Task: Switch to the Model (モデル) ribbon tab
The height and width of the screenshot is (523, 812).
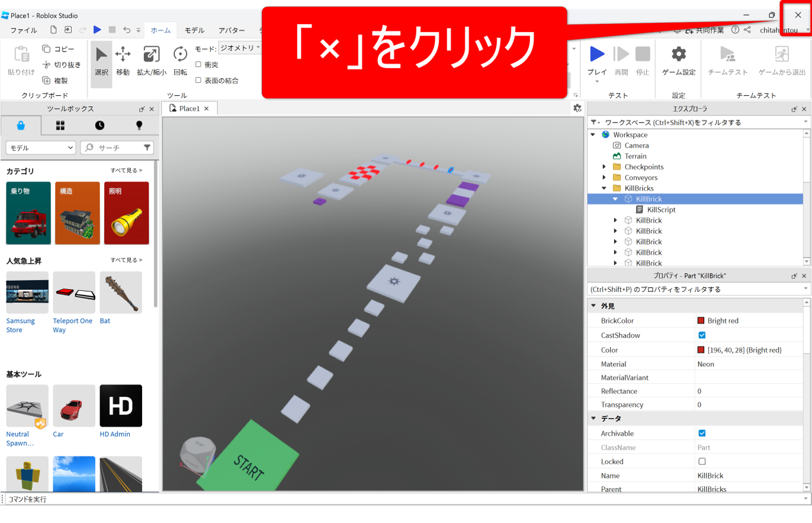Action: click(x=194, y=30)
